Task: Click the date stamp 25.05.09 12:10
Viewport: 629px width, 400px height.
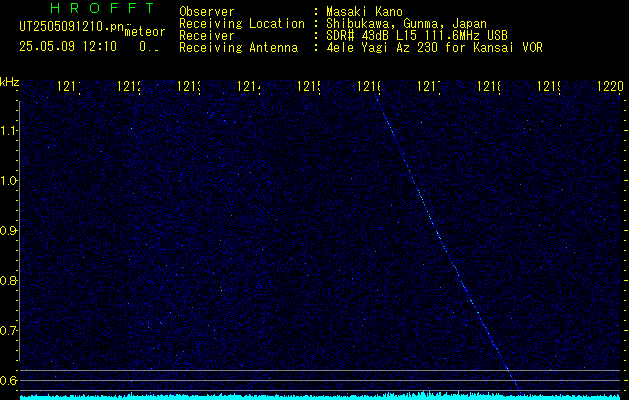Action: (68, 47)
